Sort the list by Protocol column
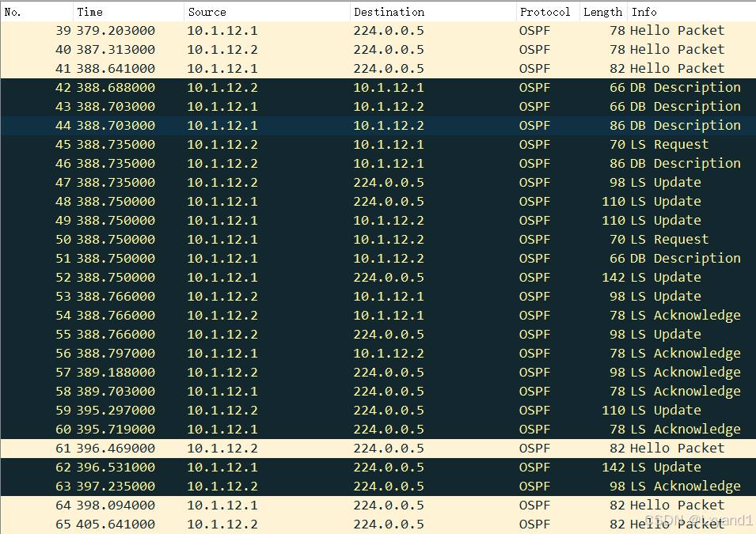This screenshot has height=534, width=756. [545, 12]
